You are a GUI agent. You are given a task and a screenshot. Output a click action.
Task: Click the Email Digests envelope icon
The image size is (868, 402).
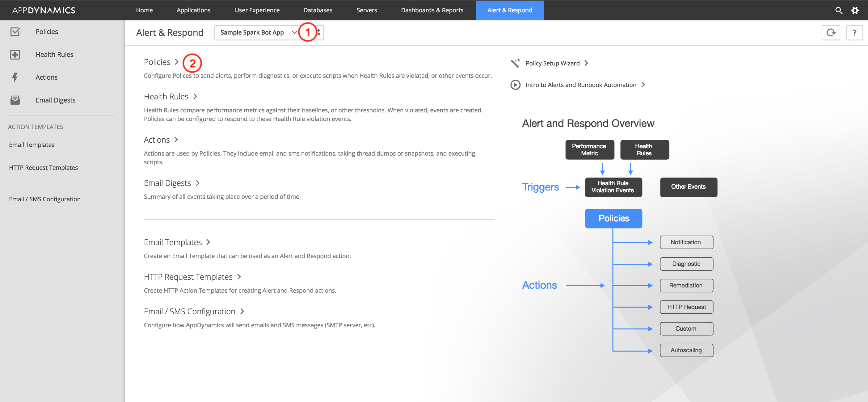pyautogui.click(x=15, y=100)
